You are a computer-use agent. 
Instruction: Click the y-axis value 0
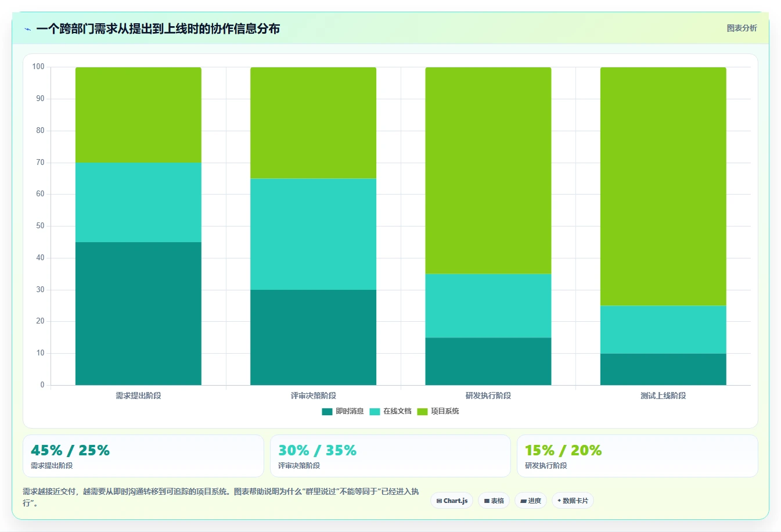coord(42,384)
